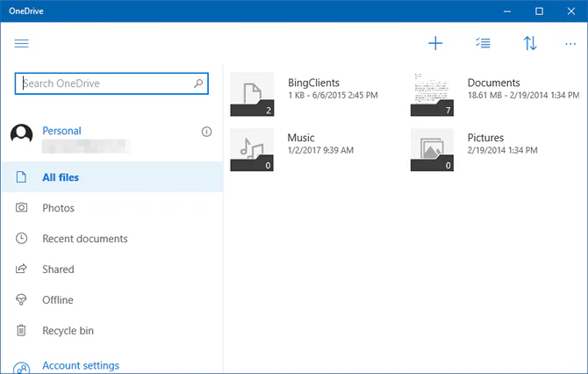
Task: Open the BingClients folder thumbnail
Action: tap(252, 94)
